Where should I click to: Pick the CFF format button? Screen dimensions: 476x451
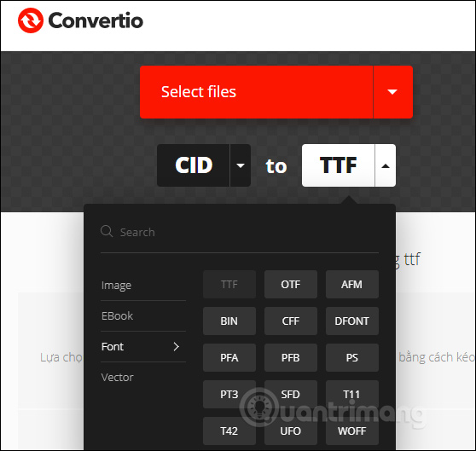coord(291,321)
